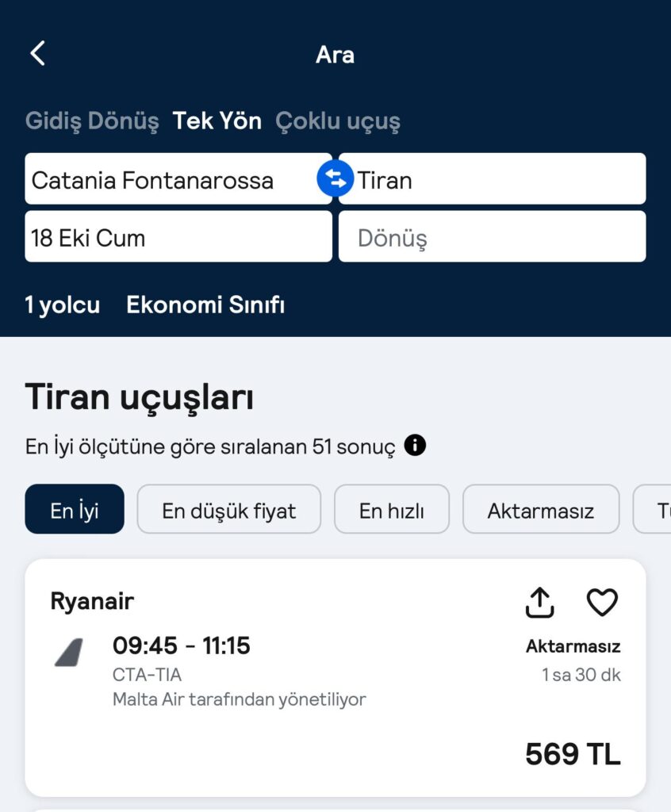The width and height of the screenshot is (671, 812).
Task: Open the 18 Eki Cum date picker
Action: tap(178, 236)
